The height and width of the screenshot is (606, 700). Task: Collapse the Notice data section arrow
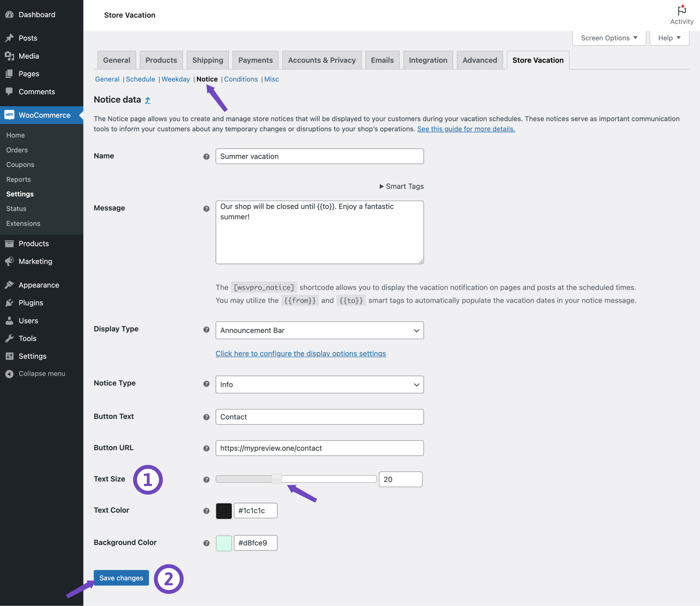click(x=147, y=100)
